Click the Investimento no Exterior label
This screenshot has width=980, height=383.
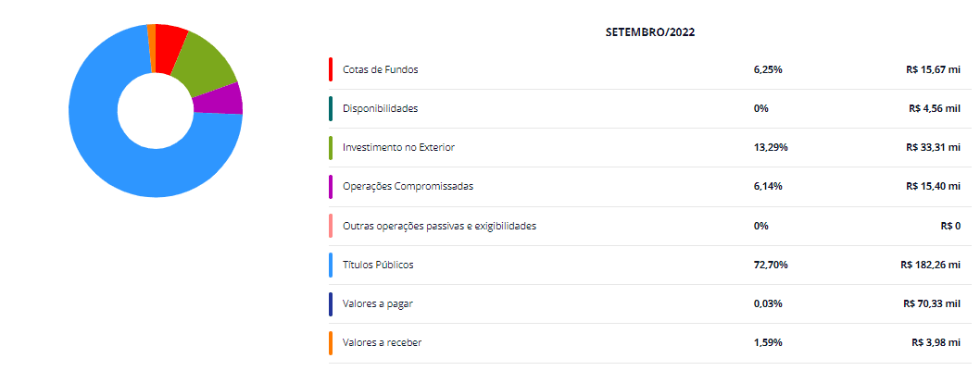tap(398, 148)
